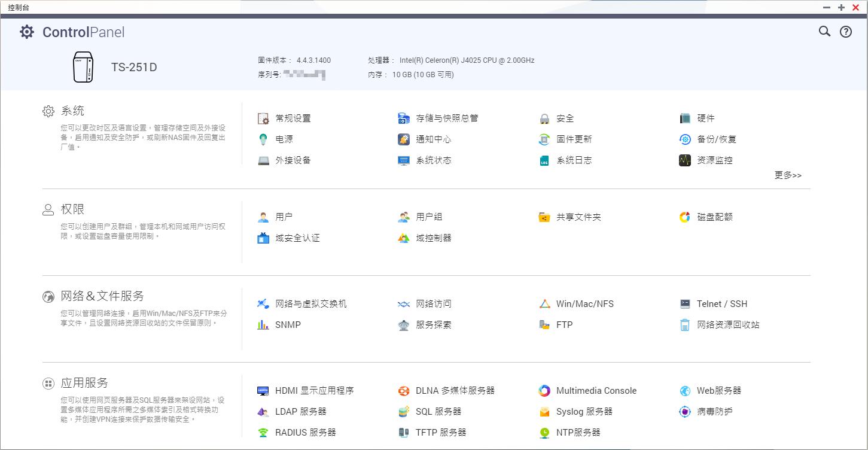Open 常规设置 general settings icon
The height and width of the screenshot is (450, 868).
[263, 118]
